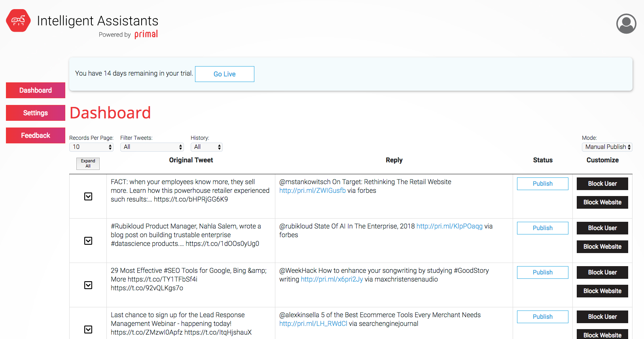This screenshot has height=339, width=644.
Task: Open Feedback from the sidebar
Action: coord(36,135)
